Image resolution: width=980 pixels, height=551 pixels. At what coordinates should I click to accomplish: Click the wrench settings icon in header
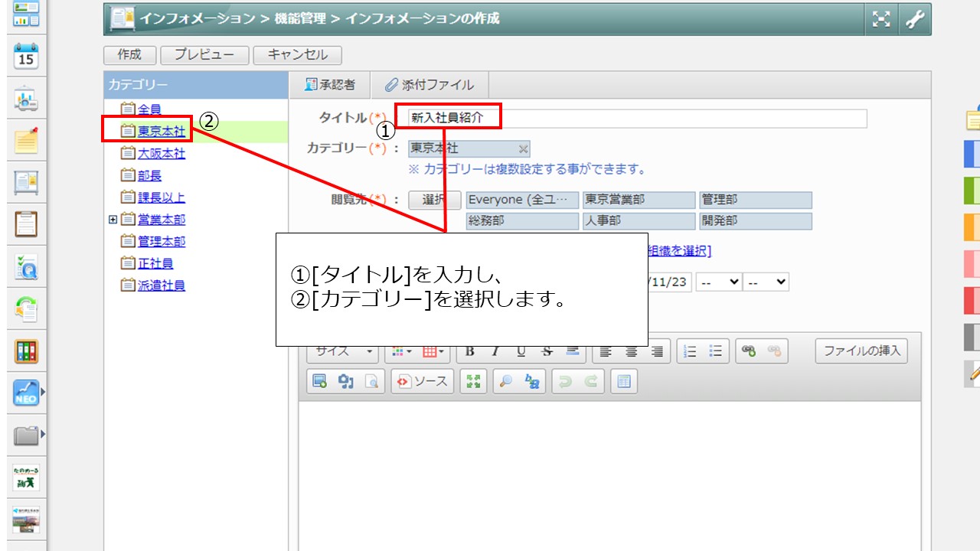pos(915,20)
